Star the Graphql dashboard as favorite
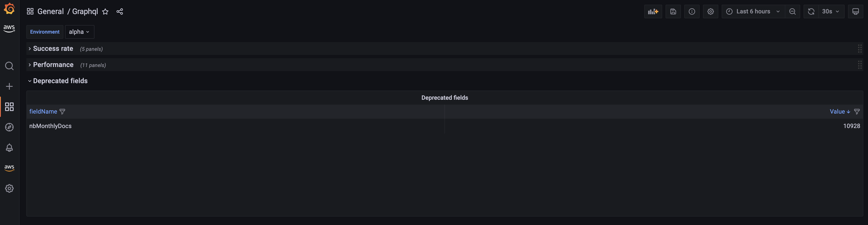Screen dimensions: 868x225 click(x=105, y=11)
